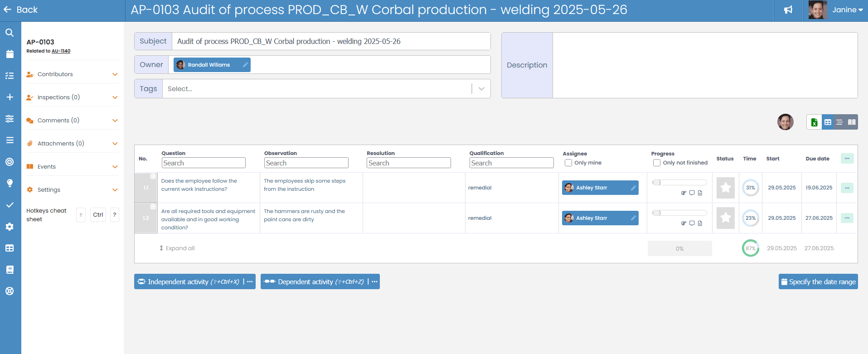Image resolution: width=868 pixels, height=354 pixels.
Task: Click the Subject text field
Action: pyautogui.click(x=331, y=41)
